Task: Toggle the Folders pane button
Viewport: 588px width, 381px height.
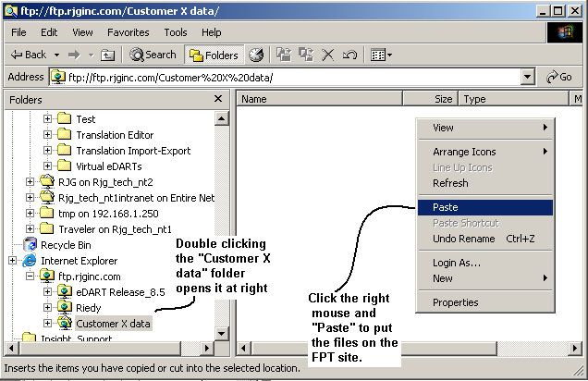Action: click(214, 55)
